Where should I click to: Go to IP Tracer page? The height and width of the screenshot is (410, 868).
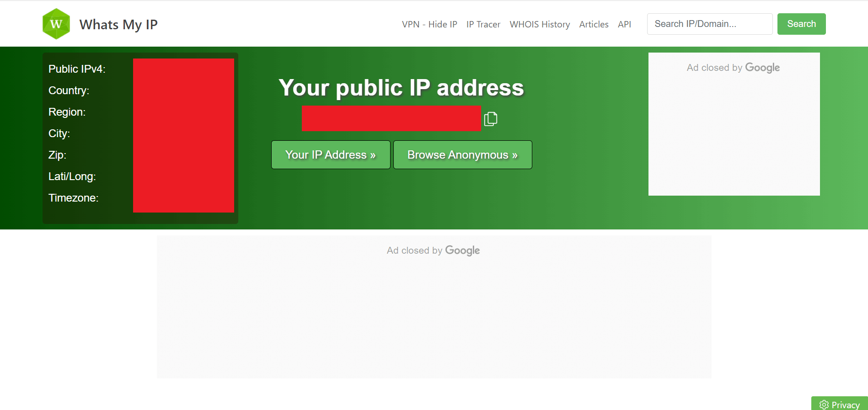[483, 24]
